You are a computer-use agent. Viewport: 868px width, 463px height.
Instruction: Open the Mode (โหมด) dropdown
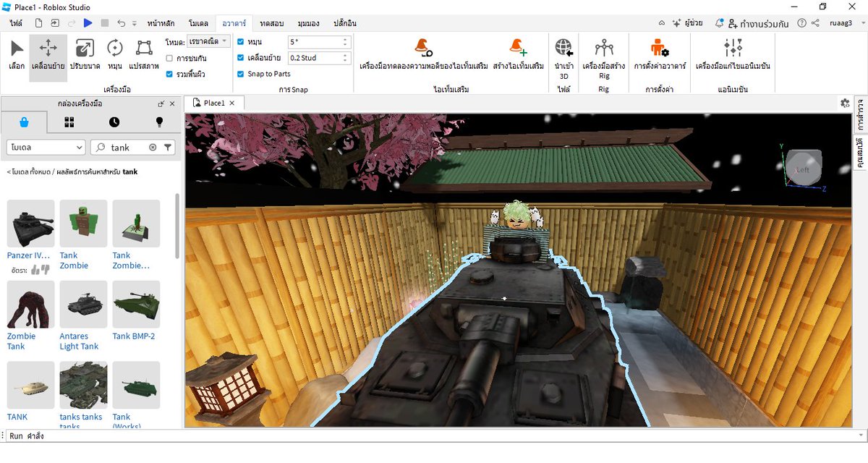[x=208, y=41]
